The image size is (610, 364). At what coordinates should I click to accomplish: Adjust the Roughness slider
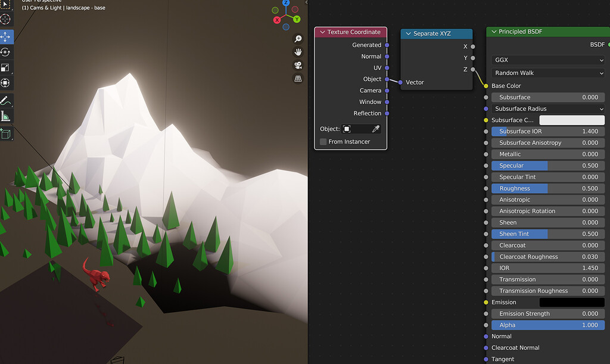coord(548,188)
